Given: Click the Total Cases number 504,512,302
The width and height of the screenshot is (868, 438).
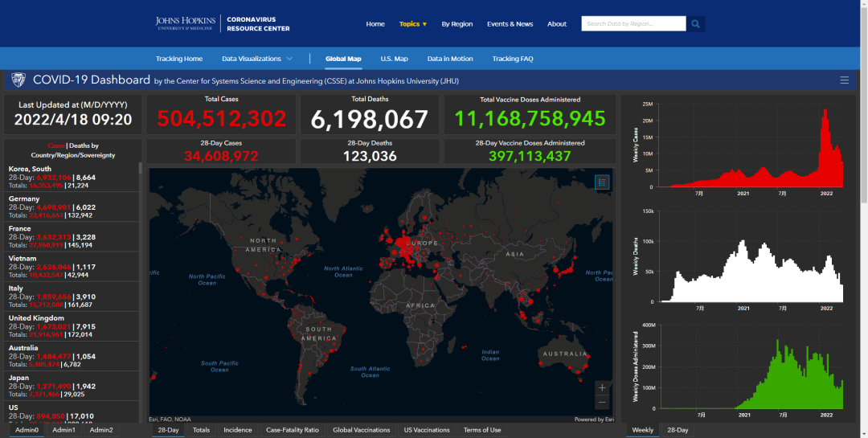Looking at the screenshot, I should point(222,119).
